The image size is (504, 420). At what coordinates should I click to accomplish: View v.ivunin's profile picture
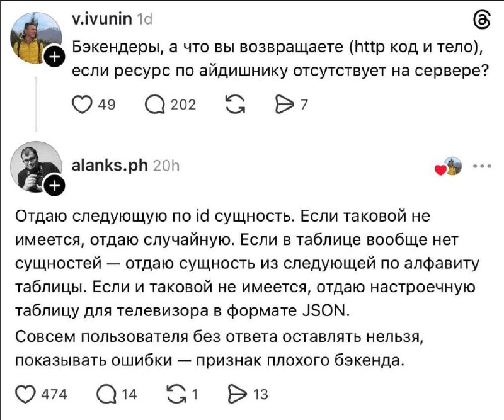tap(36, 38)
